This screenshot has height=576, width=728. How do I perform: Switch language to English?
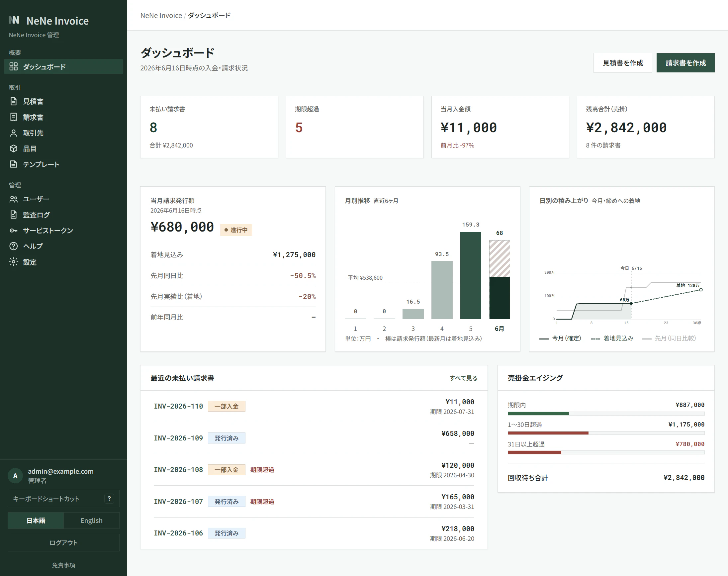coord(91,520)
